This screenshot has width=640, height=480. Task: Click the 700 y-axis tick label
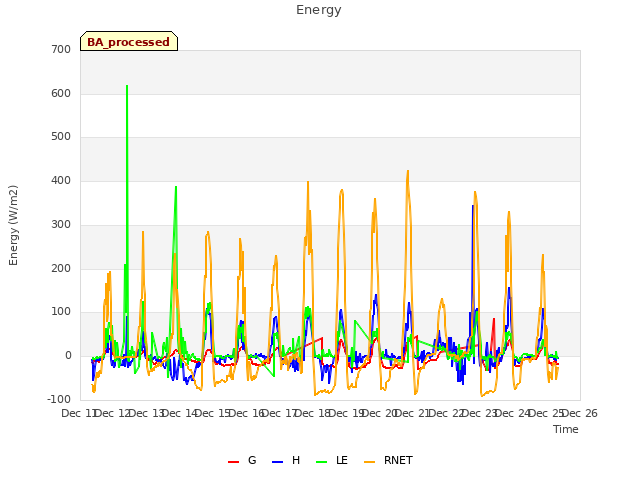coord(61,50)
